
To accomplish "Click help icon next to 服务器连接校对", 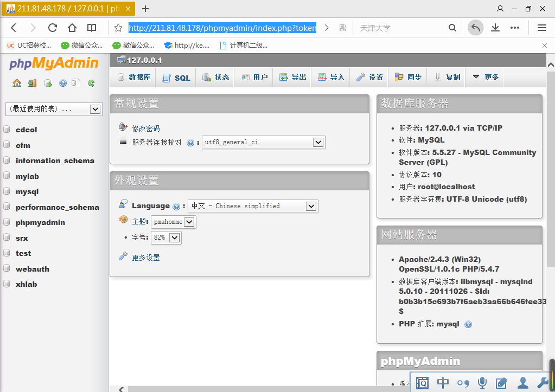I will pyautogui.click(x=190, y=143).
